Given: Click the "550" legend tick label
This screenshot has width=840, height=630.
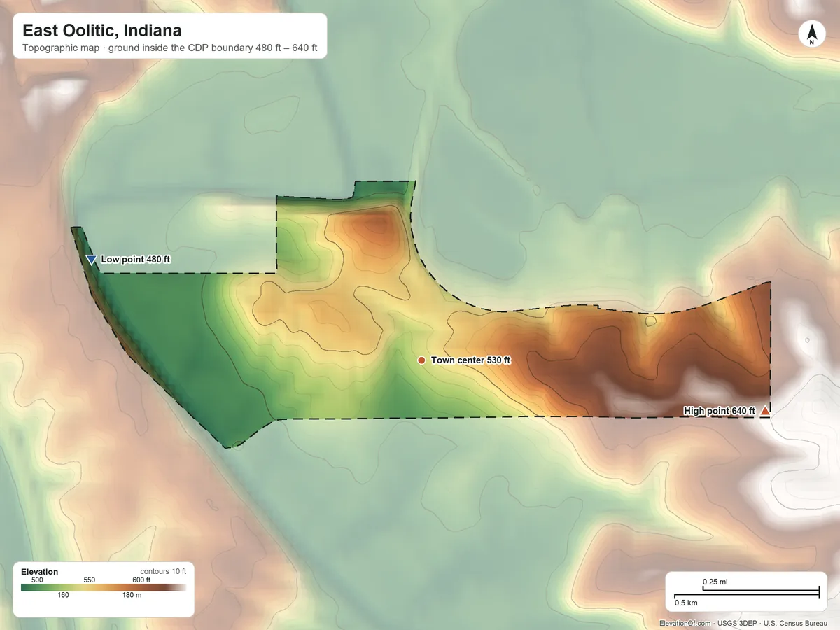Looking at the screenshot, I should [90, 580].
